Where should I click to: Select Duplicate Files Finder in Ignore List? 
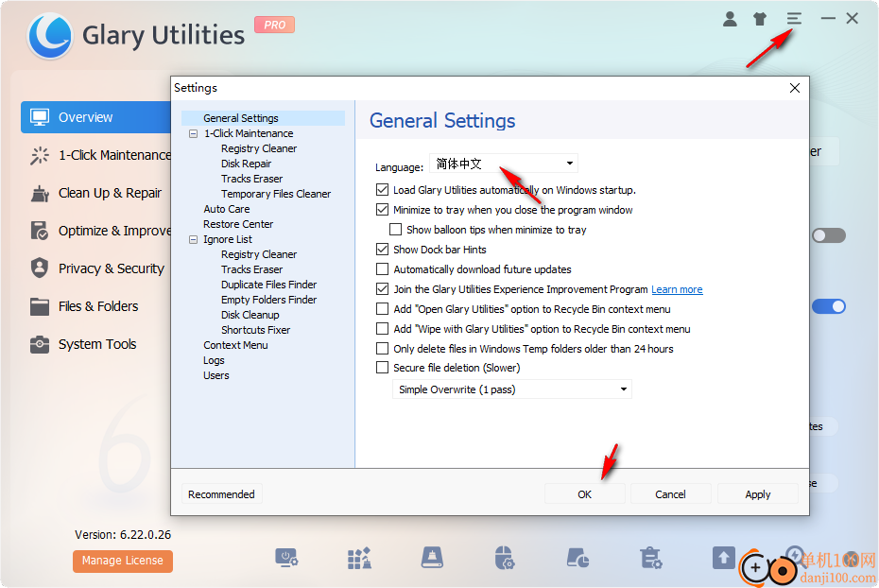269,285
